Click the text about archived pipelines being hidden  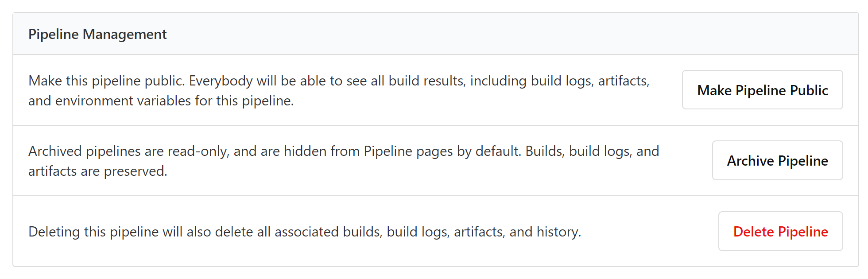(344, 161)
